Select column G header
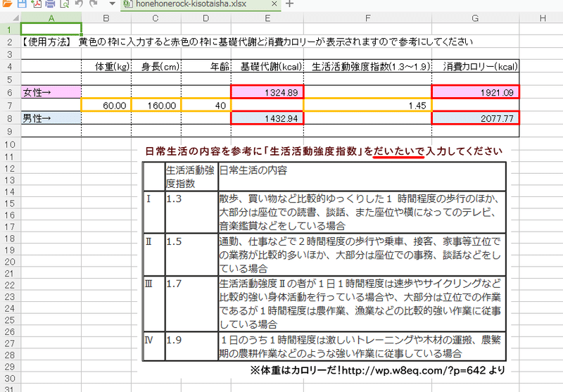Image resolution: width=563 pixels, height=392 pixels. tap(475, 18)
